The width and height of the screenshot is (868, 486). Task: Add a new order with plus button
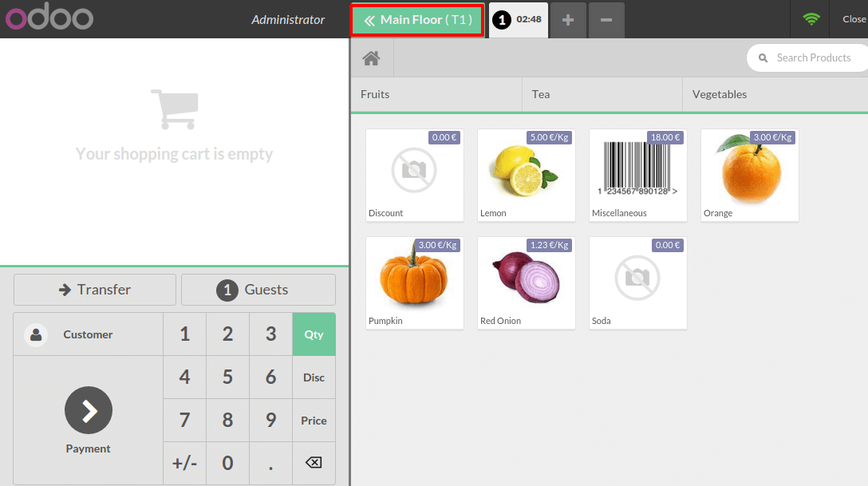(x=568, y=20)
